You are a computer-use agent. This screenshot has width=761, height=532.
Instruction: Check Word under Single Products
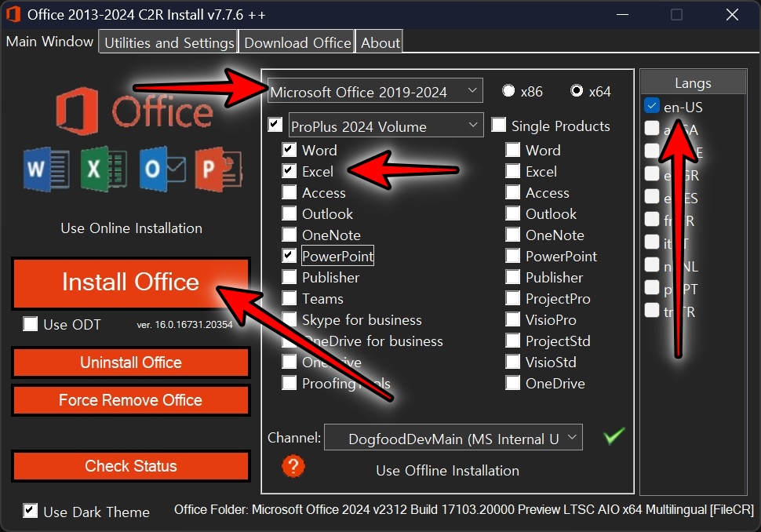pos(513,149)
